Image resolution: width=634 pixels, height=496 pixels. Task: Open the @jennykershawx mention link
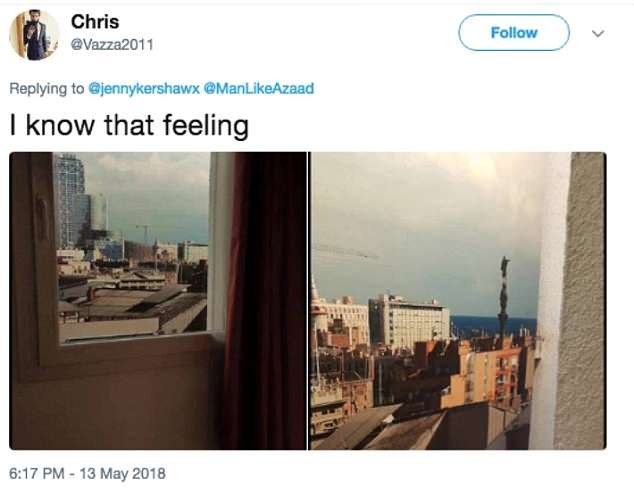tap(144, 89)
